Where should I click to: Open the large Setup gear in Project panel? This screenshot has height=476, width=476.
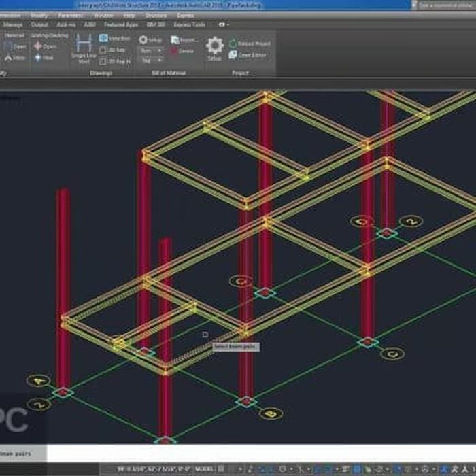[x=215, y=46]
